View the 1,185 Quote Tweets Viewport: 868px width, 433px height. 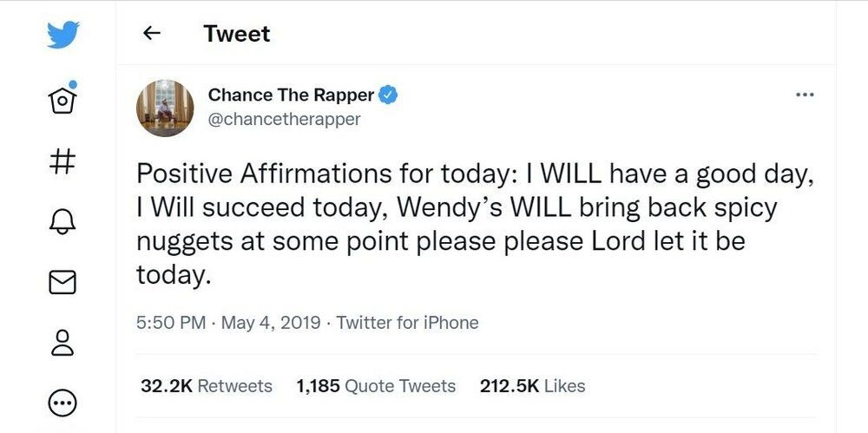(x=375, y=386)
